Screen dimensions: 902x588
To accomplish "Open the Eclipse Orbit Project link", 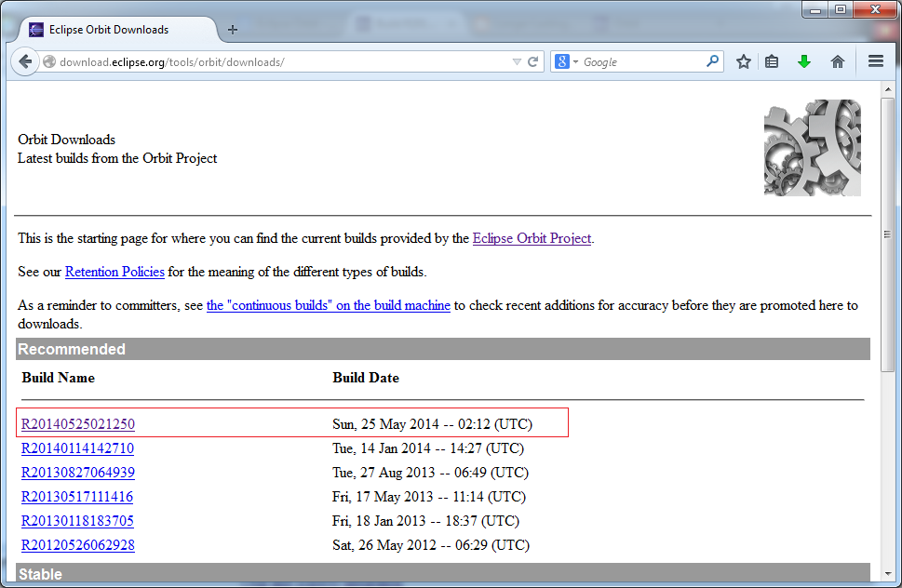I will [532, 238].
